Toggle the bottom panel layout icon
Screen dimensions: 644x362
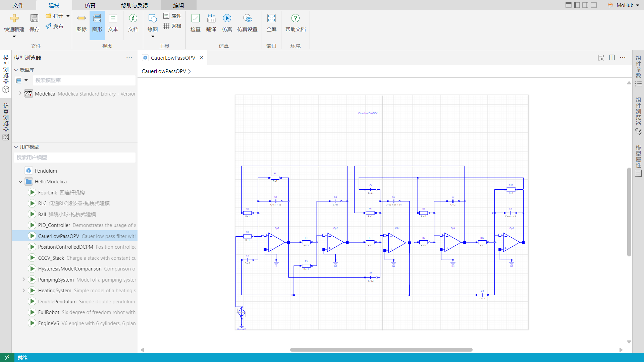[x=594, y=5]
